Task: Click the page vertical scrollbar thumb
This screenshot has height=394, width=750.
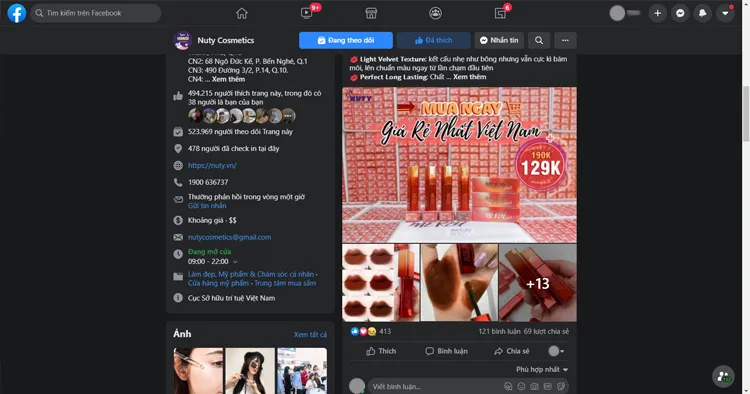Action: point(746,114)
